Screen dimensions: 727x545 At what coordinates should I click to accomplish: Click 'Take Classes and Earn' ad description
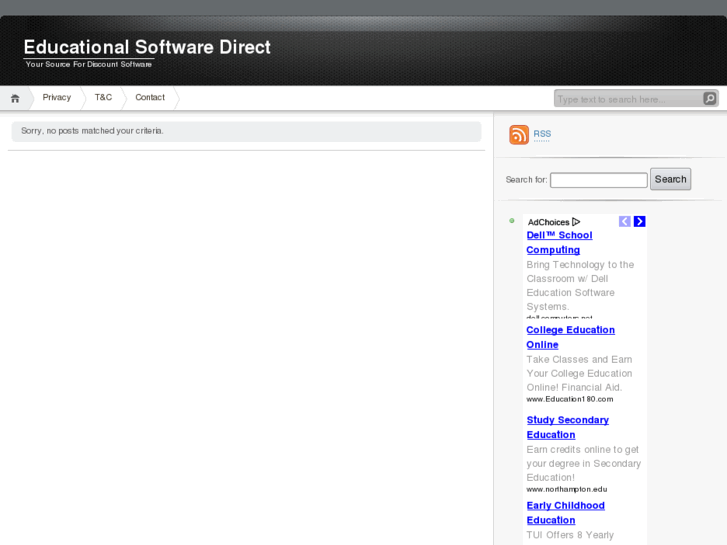tap(579, 359)
